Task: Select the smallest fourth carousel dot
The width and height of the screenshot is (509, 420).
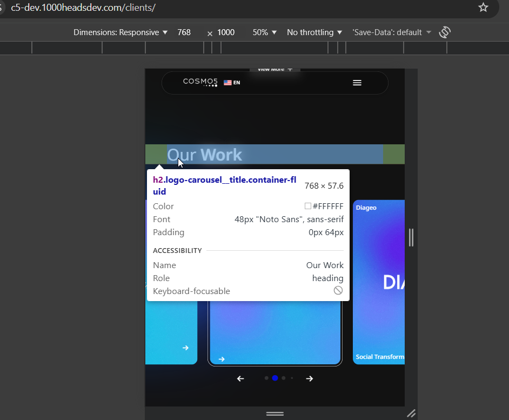Action: tap(292, 378)
